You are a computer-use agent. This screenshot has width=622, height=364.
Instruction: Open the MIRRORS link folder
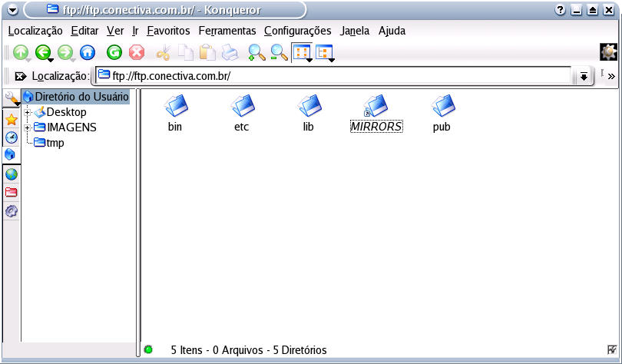tap(376, 114)
